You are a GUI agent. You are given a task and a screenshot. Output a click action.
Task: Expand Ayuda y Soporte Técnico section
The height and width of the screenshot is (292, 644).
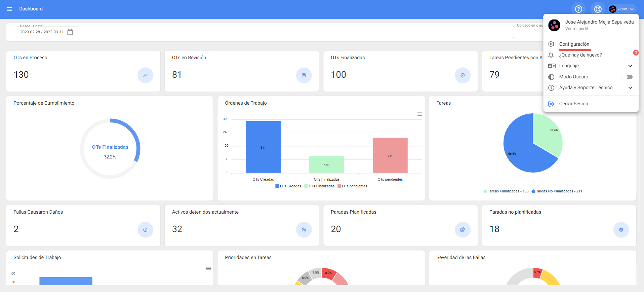click(x=630, y=88)
